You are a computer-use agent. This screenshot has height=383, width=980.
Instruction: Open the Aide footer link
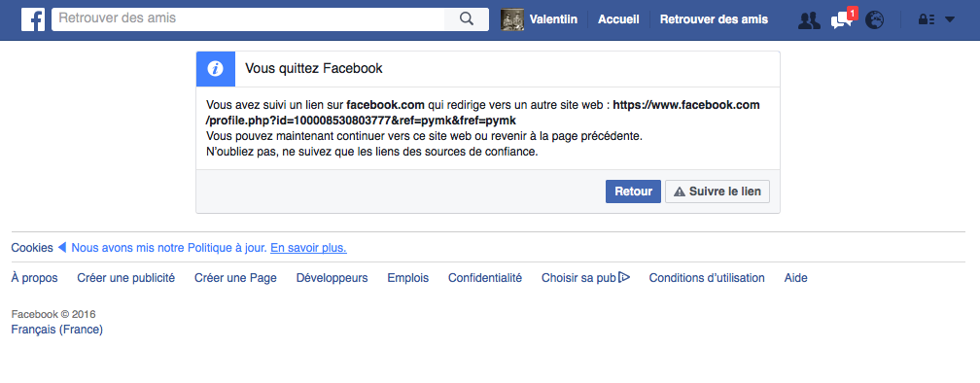[x=795, y=278]
